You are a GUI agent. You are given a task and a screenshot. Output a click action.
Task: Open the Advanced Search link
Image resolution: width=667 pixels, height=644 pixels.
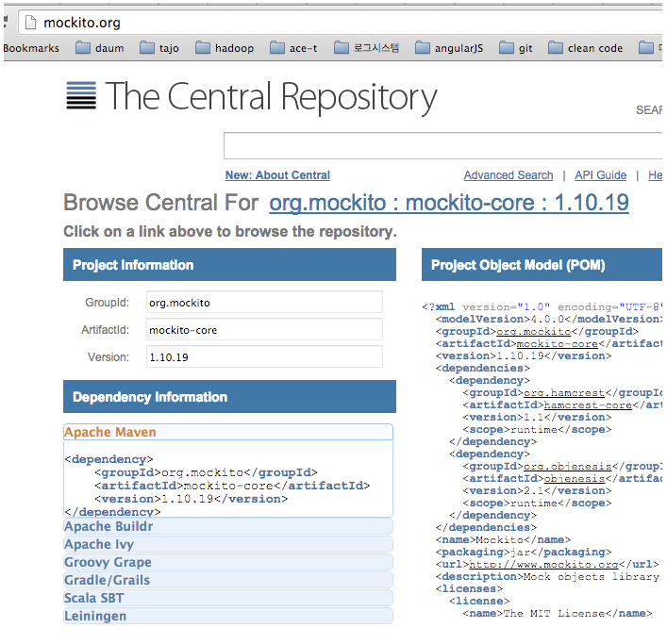click(509, 175)
